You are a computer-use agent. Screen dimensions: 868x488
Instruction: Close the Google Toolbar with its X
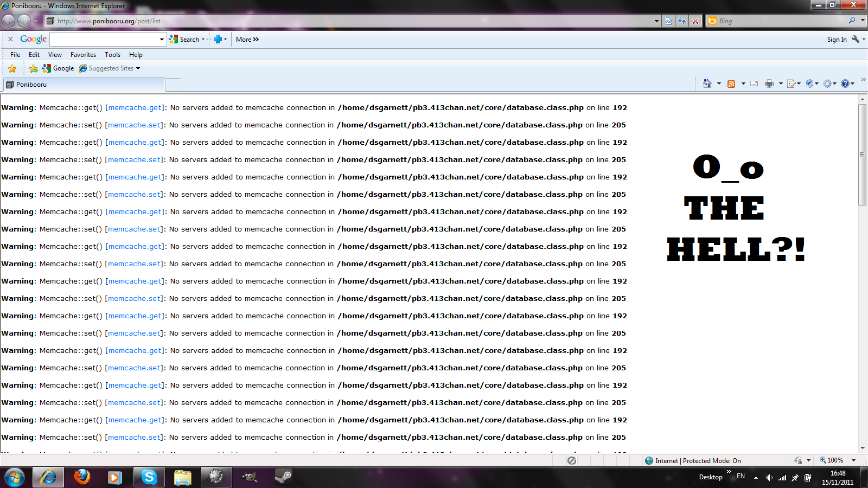[10, 39]
